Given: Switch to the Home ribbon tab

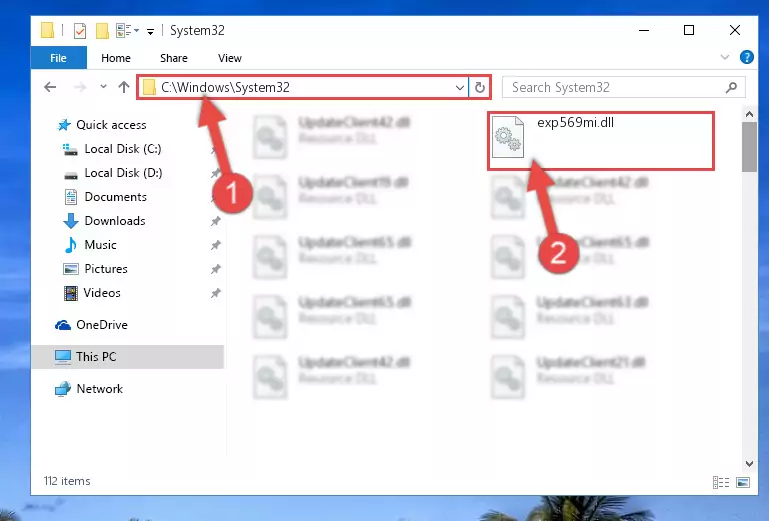Looking at the screenshot, I should (x=116, y=58).
